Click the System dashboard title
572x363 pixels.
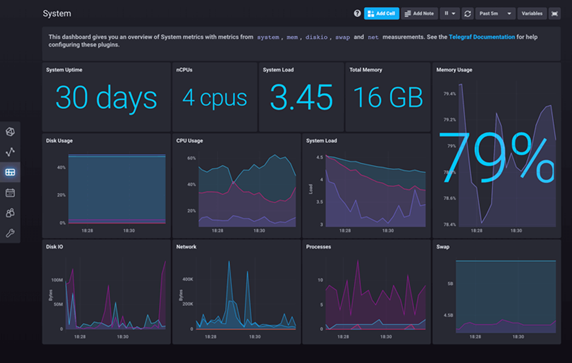pyautogui.click(x=57, y=13)
